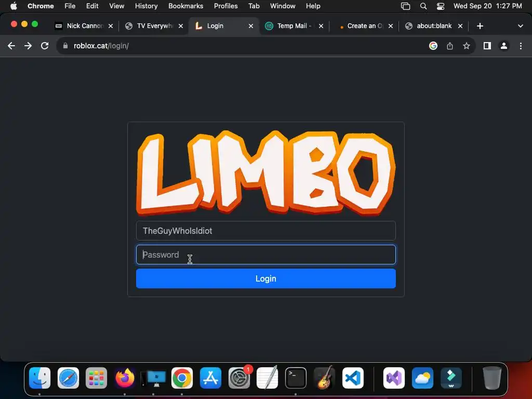Open Launchpad from the dock
Screen dimensions: 532x399
point(96,378)
